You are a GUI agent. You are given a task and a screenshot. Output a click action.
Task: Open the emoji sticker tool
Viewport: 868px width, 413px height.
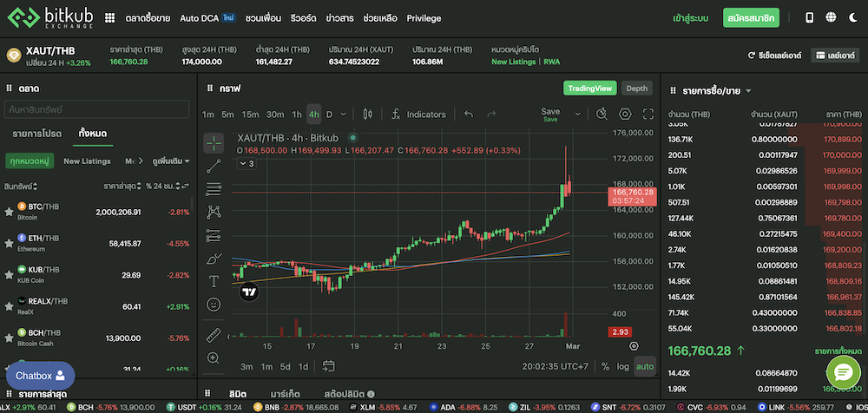[214, 305]
